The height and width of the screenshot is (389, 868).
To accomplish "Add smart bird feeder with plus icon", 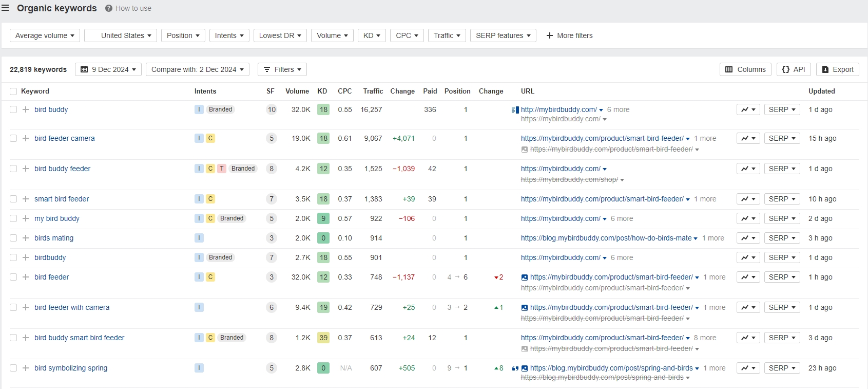I will pyautogui.click(x=26, y=199).
